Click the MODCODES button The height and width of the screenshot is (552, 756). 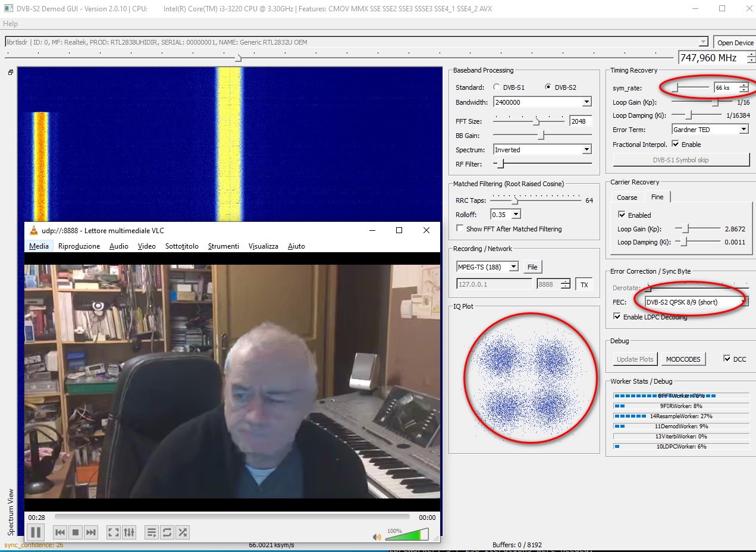click(683, 359)
